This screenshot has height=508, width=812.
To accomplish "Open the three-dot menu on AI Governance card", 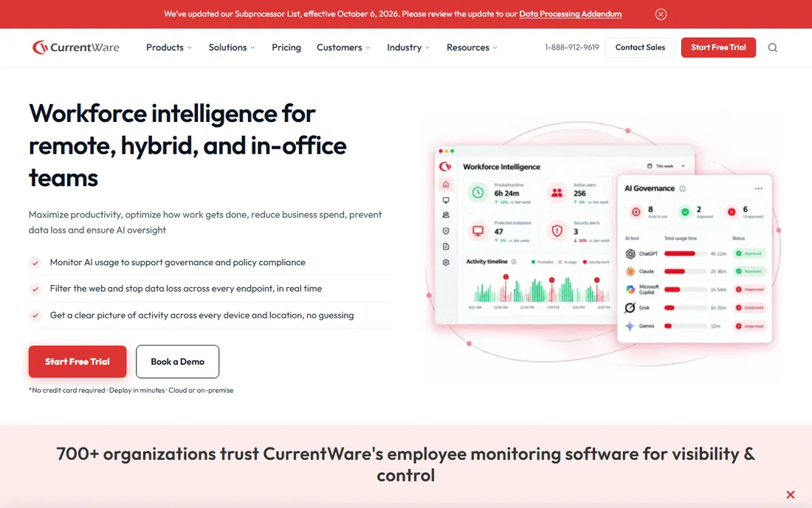I will click(x=758, y=188).
